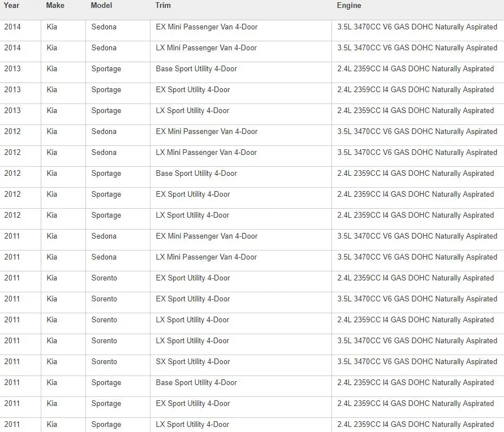Select the 2011 Sorento SX Sport Utility trim
Screen dimensions: 504x432
click(193, 362)
